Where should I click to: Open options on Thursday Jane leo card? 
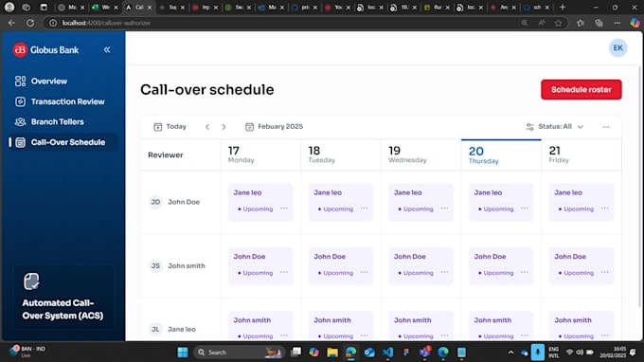click(525, 208)
